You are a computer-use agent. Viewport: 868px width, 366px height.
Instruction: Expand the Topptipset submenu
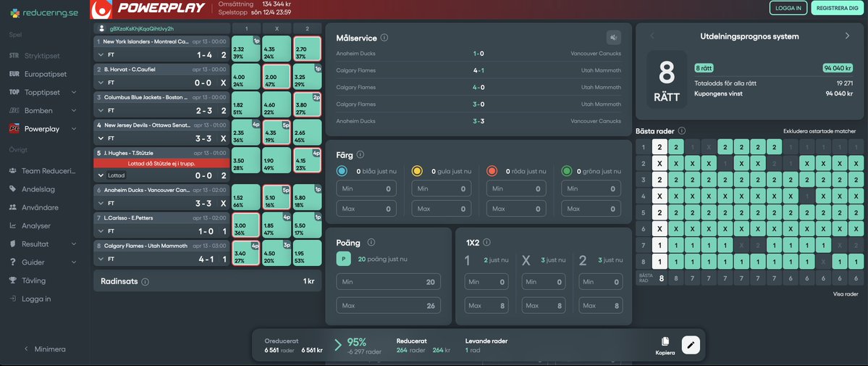coord(74,93)
